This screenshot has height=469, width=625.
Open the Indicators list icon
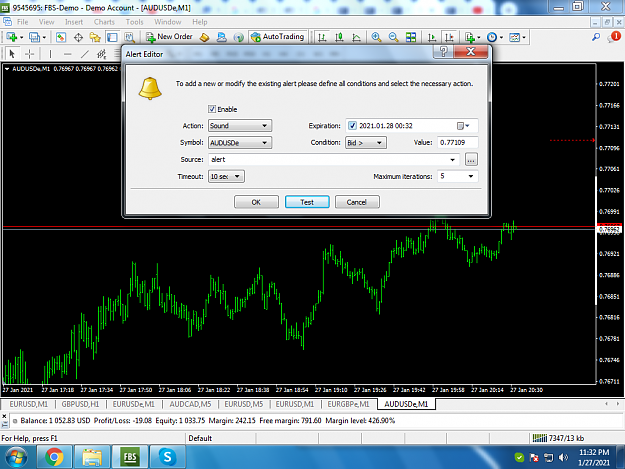(x=470, y=37)
